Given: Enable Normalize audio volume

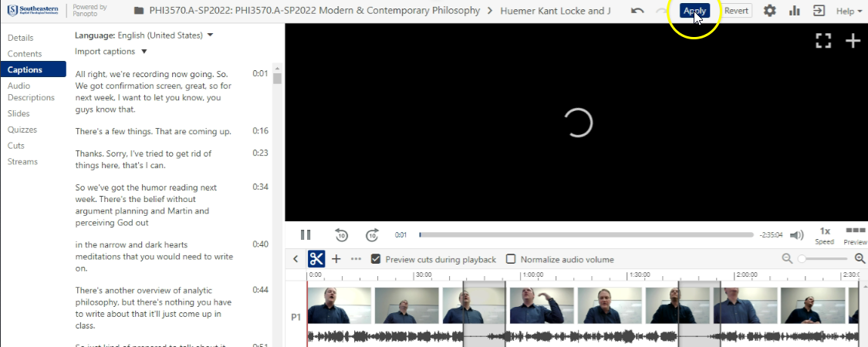Looking at the screenshot, I should click(511, 259).
